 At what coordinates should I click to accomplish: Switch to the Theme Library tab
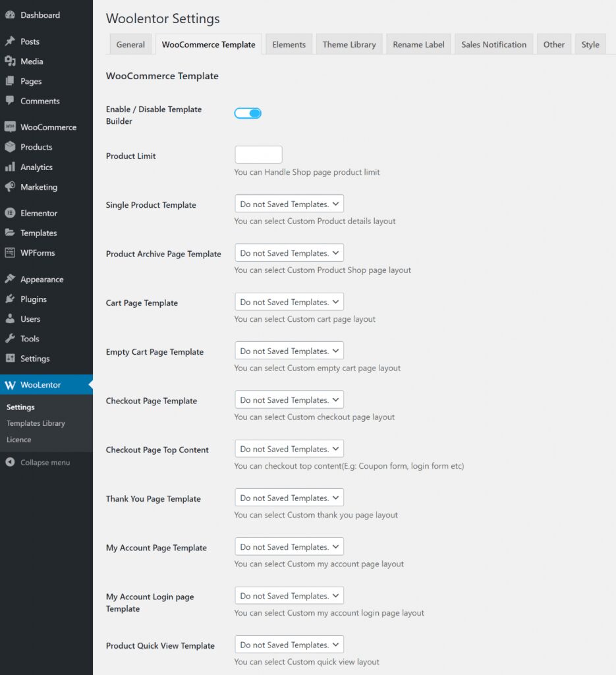349,44
